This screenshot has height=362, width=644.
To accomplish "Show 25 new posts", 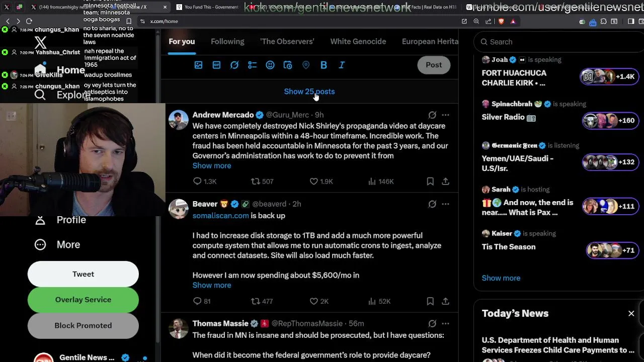I will coord(309,92).
